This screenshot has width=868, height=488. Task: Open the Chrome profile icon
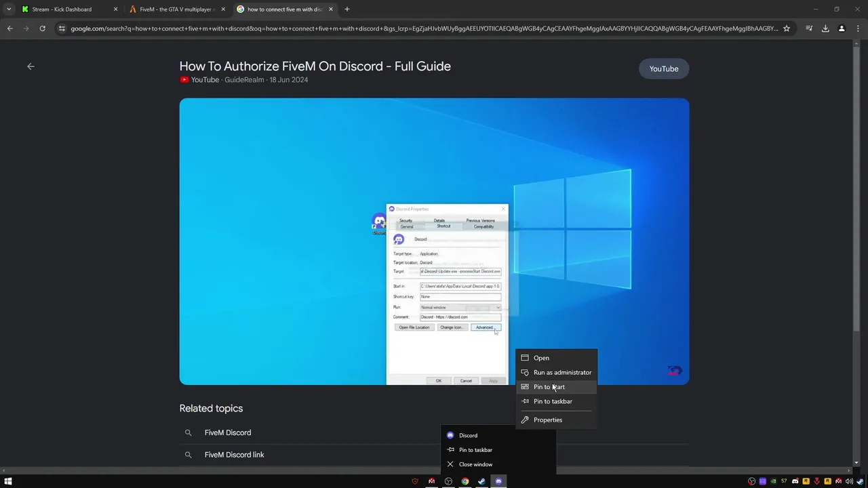pyautogui.click(x=842, y=28)
